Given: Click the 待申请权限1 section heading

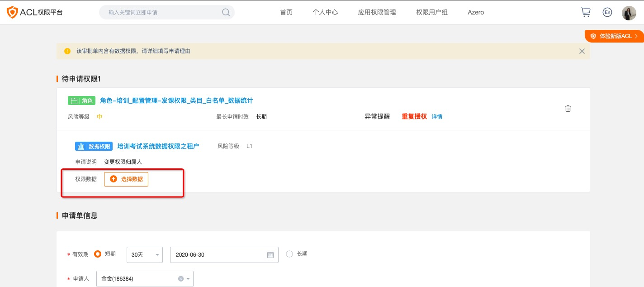Looking at the screenshot, I should [x=81, y=79].
